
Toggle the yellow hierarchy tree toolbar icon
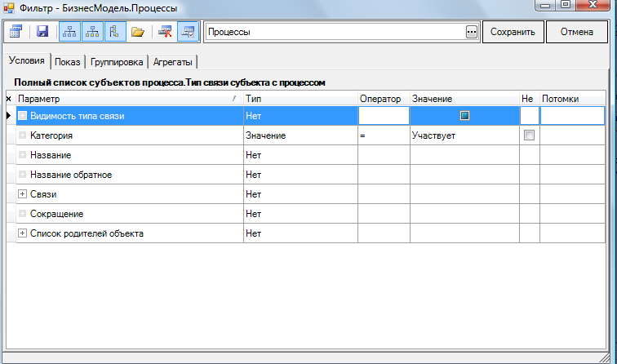click(x=92, y=32)
